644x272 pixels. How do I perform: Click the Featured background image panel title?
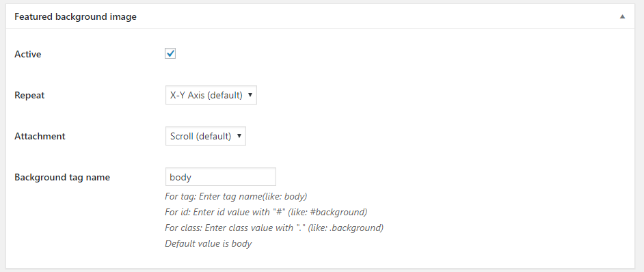(x=76, y=17)
